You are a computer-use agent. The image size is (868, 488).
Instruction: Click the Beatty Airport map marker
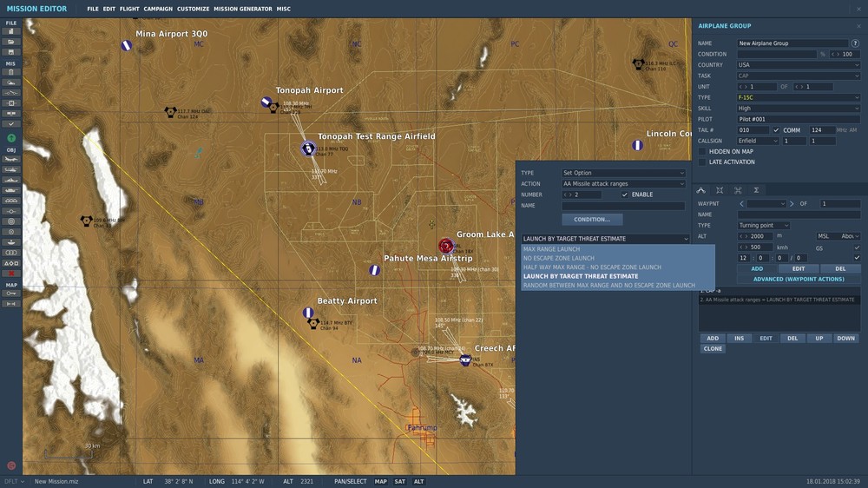[308, 313]
